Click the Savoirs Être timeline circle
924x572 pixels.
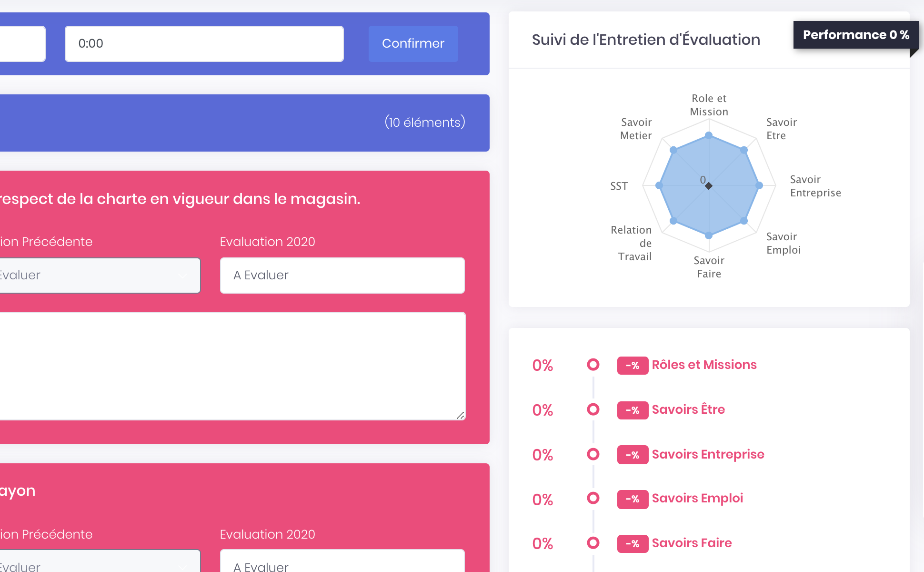(593, 409)
